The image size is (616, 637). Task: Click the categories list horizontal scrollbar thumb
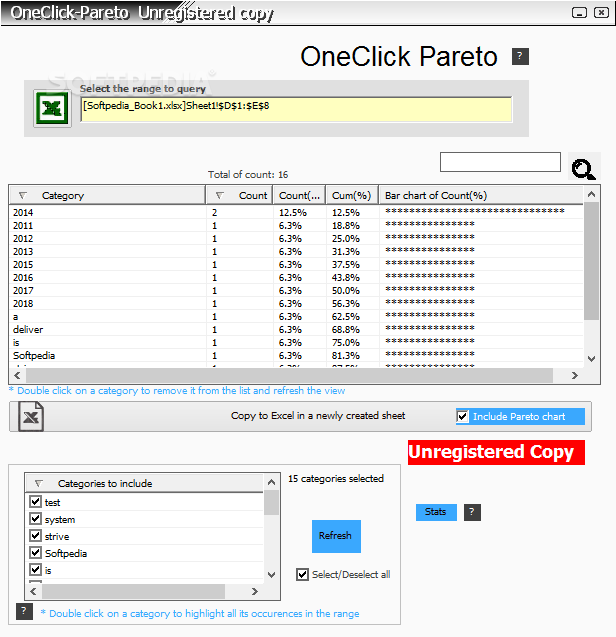133,592
